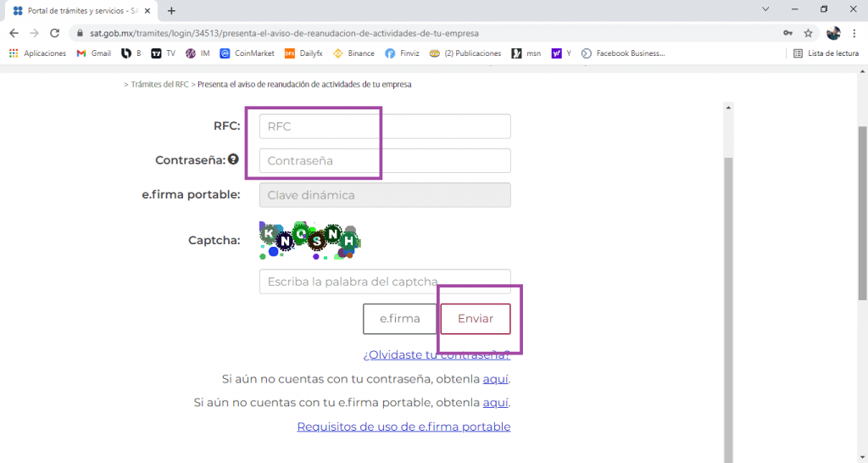
Task: Close the Portal de trámites tab
Action: (147, 10)
